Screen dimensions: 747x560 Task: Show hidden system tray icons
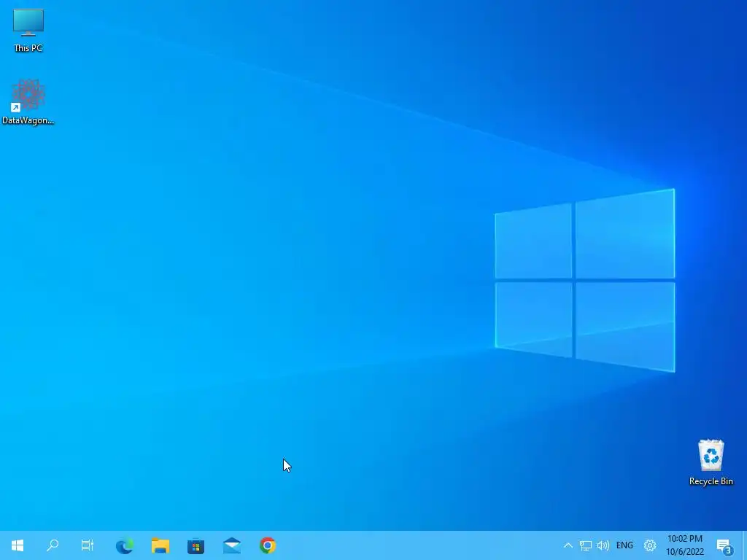click(568, 545)
